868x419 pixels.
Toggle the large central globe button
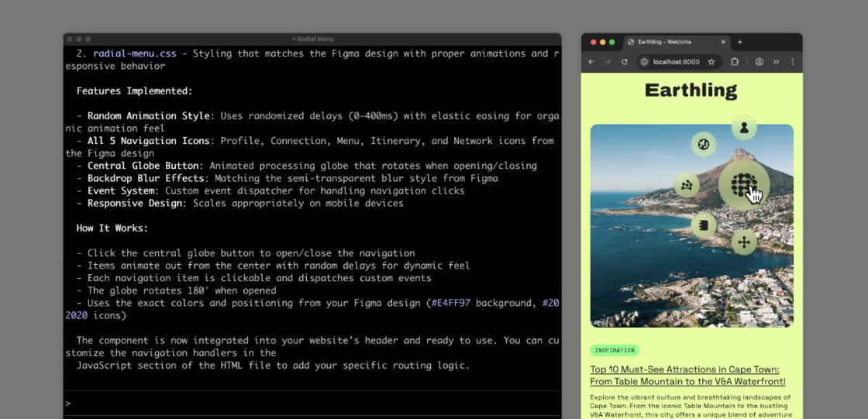742,184
